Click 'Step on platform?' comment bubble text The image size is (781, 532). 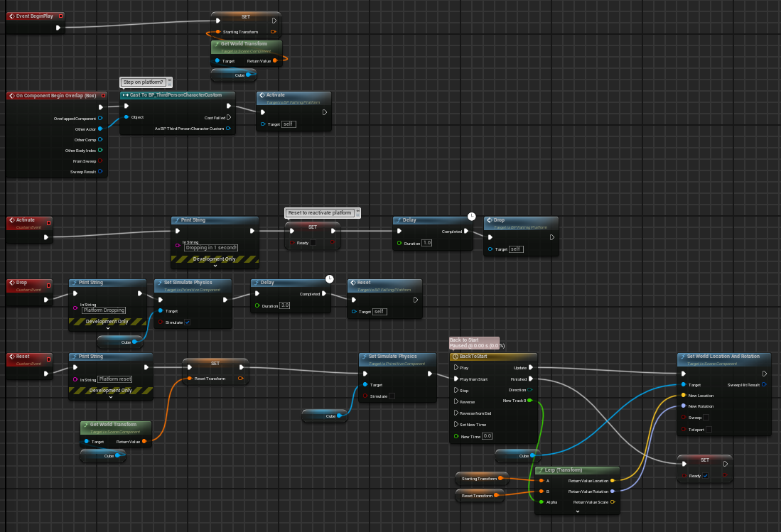(143, 82)
